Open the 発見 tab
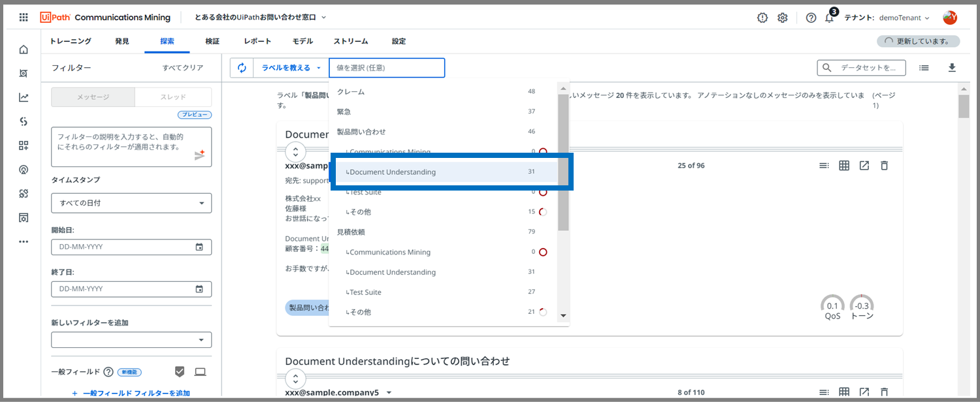Image resolution: width=980 pixels, height=402 pixels. [122, 41]
